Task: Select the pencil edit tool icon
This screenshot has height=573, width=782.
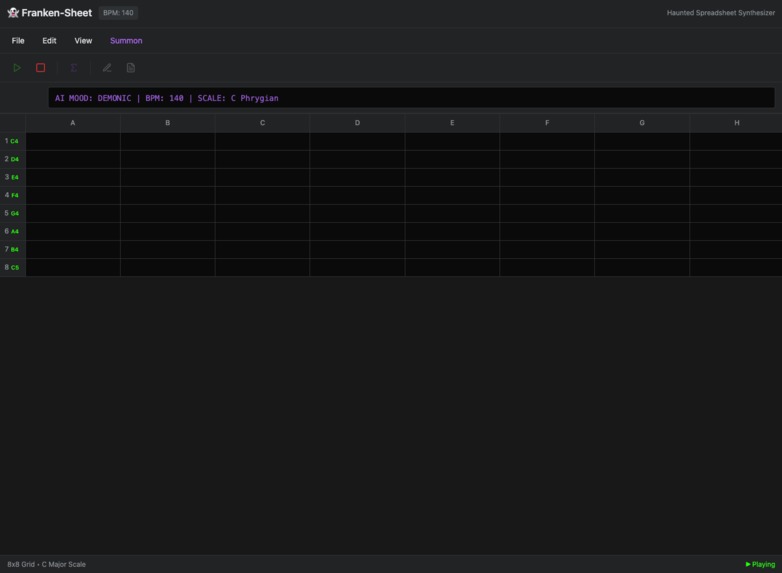Action: (x=107, y=68)
